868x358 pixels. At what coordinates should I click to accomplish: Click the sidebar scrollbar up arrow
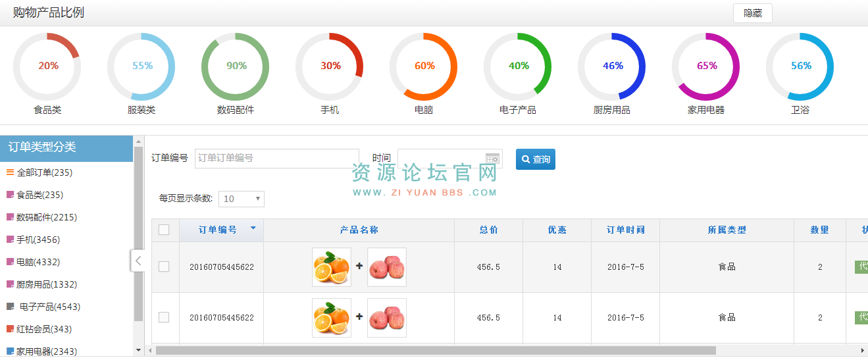point(138,141)
